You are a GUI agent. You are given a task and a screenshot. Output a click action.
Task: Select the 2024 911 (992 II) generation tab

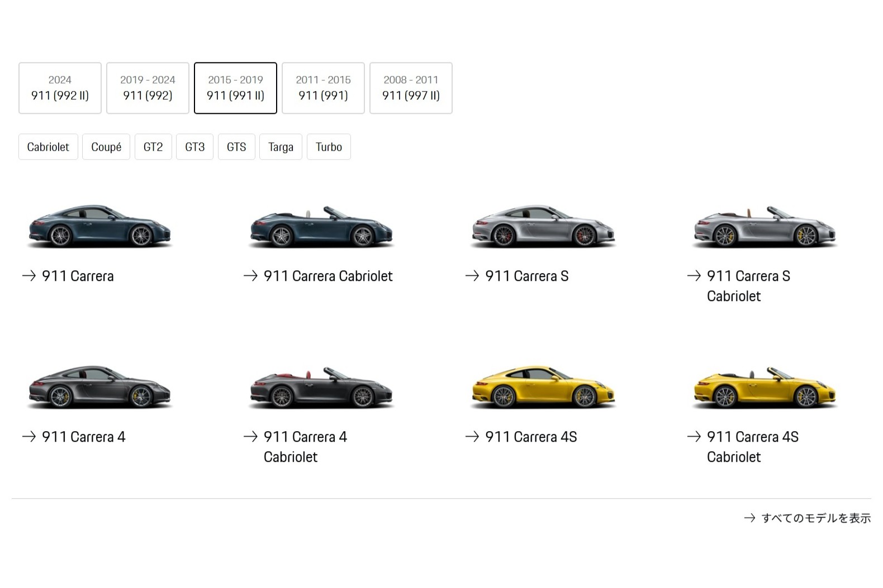click(x=60, y=88)
